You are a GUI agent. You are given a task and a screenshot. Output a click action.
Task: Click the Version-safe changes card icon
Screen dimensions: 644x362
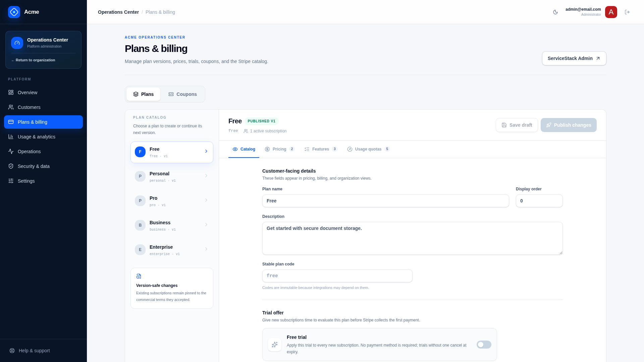(139, 276)
